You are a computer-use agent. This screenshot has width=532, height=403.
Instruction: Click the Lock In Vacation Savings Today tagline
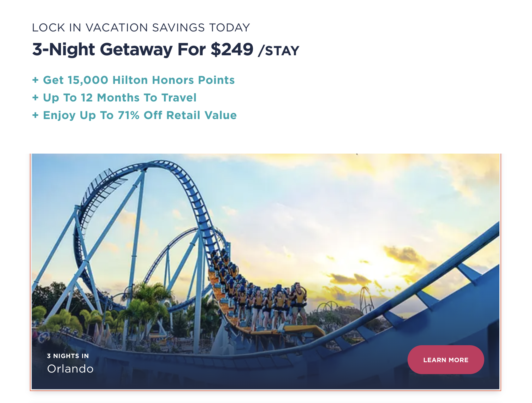141,28
